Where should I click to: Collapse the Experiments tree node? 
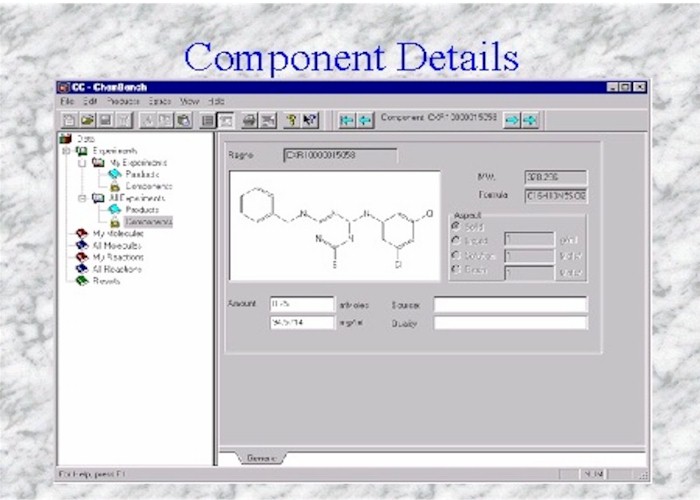point(67,151)
